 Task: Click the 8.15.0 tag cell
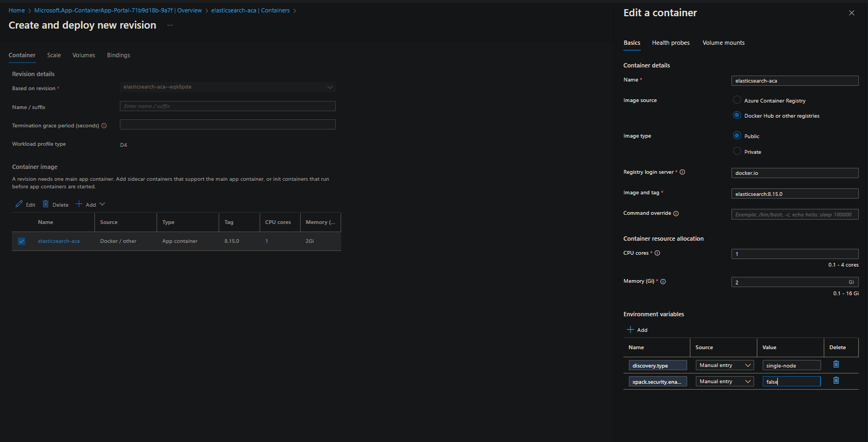click(232, 241)
